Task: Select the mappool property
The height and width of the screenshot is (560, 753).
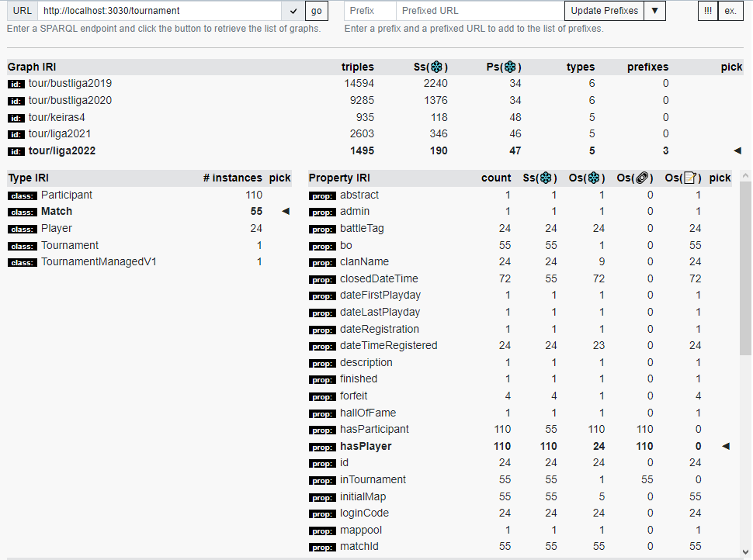Action: 361,531
